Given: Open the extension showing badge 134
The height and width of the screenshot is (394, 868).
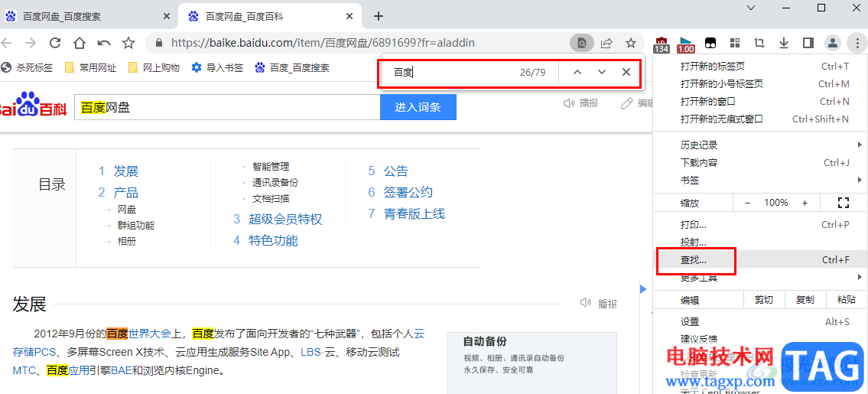Looking at the screenshot, I should click(x=661, y=44).
